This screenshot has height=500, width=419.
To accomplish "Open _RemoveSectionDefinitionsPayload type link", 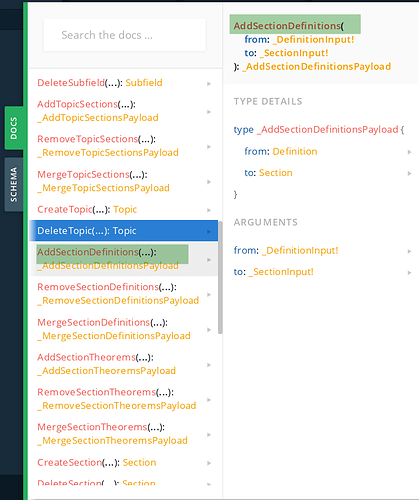I will tap(118, 300).
